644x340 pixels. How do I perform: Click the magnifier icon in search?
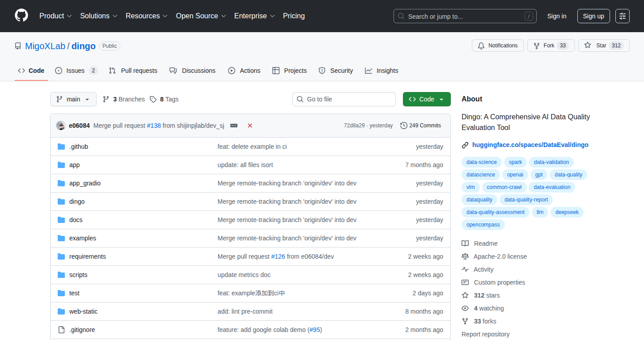401,16
